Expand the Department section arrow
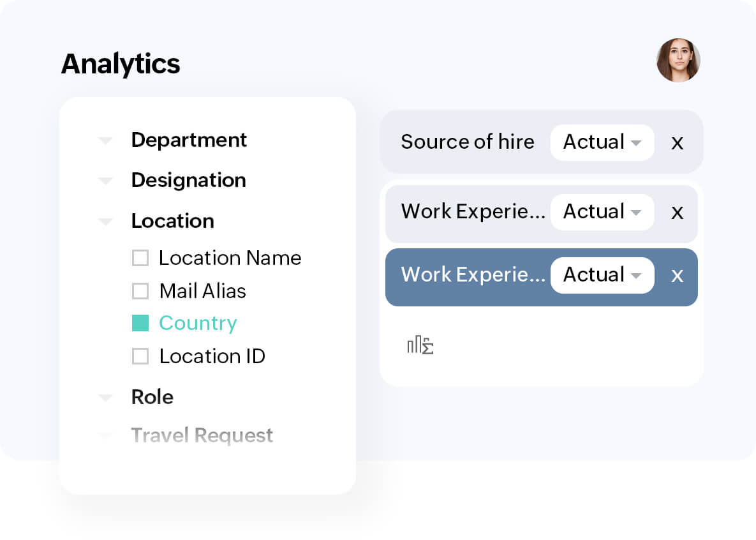This screenshot has width=756, height=540. click(x=105, y=140)
